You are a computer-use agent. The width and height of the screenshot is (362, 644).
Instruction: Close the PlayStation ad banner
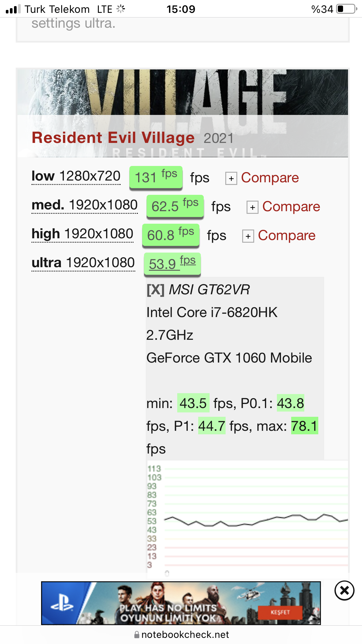(344, 590)
